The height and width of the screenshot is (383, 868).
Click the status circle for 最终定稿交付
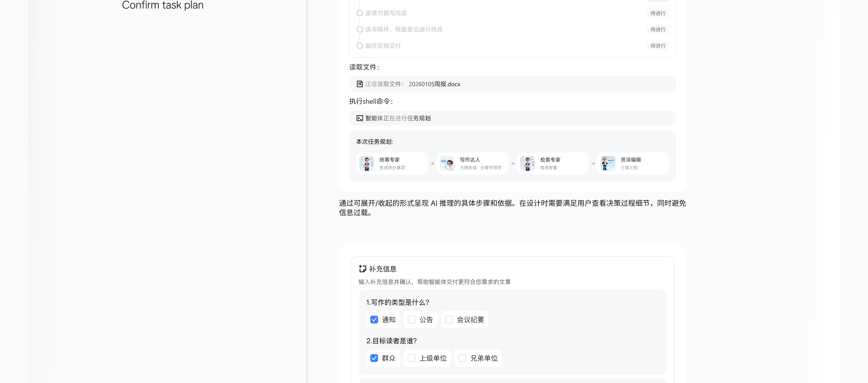pyautogui.click(x=359, y=45)
